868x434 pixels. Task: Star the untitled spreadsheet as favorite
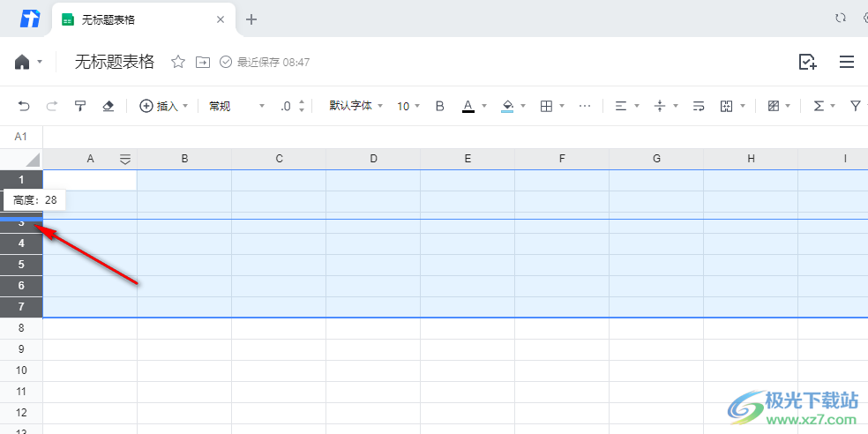[178, 62]
